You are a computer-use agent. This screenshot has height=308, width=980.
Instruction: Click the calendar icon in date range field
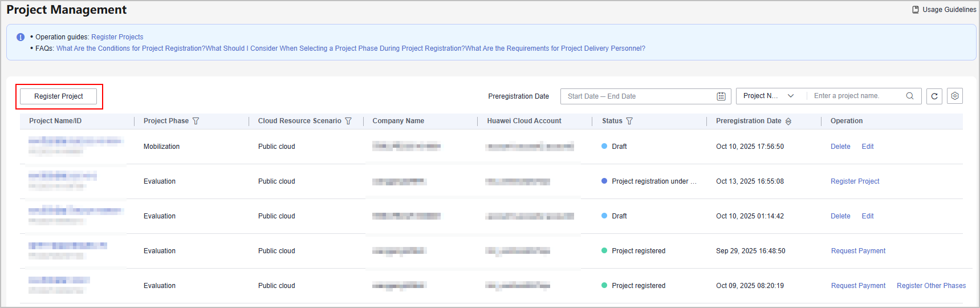[721, 96]
